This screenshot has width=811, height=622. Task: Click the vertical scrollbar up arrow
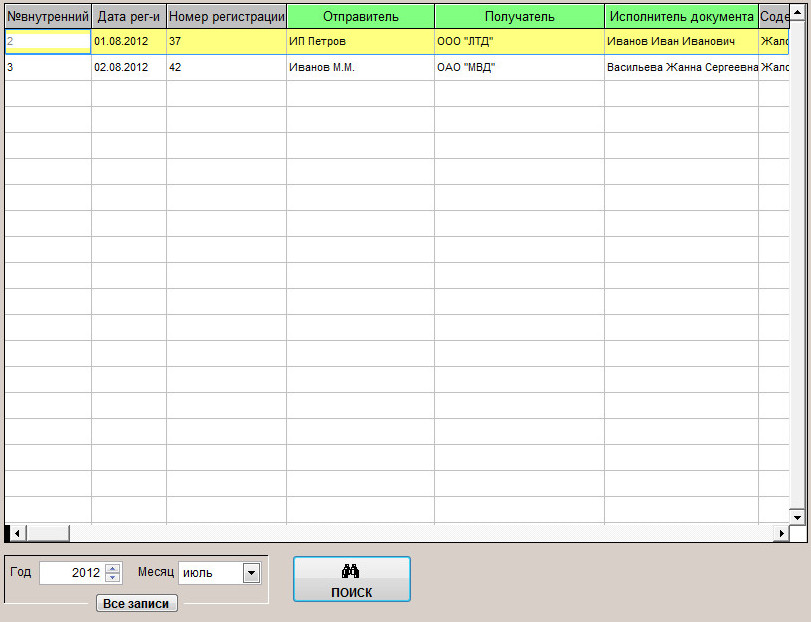coord(797,12)
